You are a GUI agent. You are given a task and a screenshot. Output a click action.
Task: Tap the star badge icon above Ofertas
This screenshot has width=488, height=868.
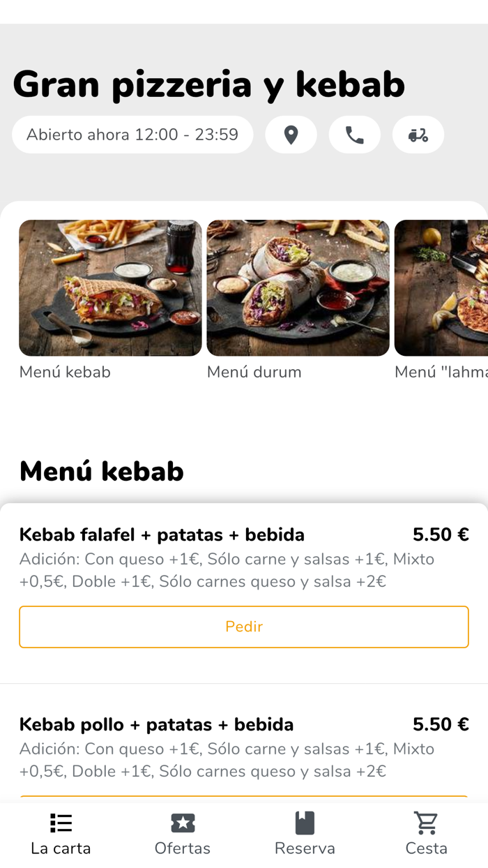coord(183,823)
